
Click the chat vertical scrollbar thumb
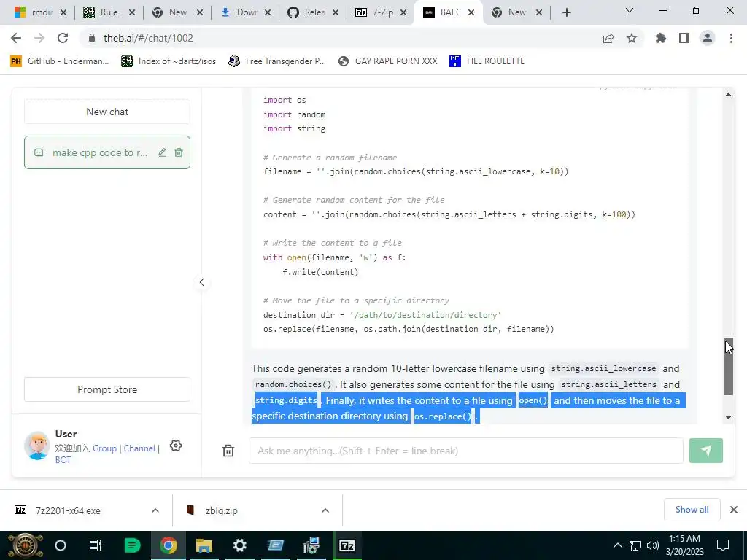[x=729, y=366]
